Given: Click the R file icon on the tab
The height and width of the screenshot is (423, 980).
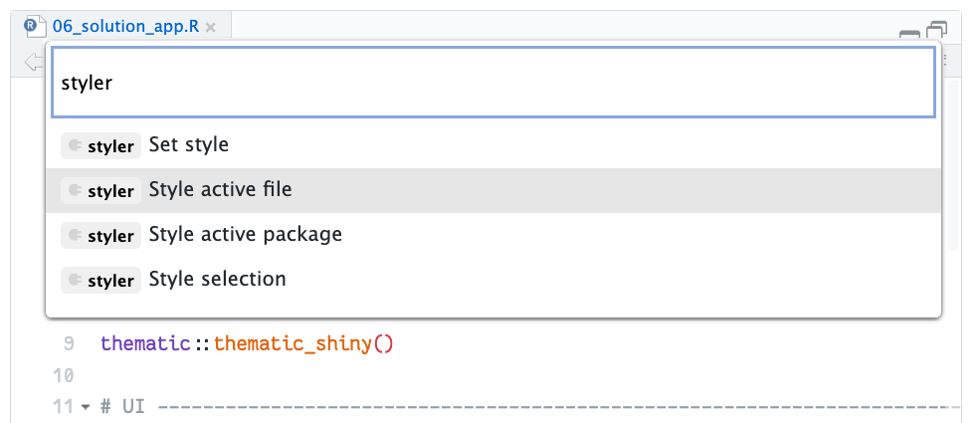Looking at the screenshot, I should [32, 27].
